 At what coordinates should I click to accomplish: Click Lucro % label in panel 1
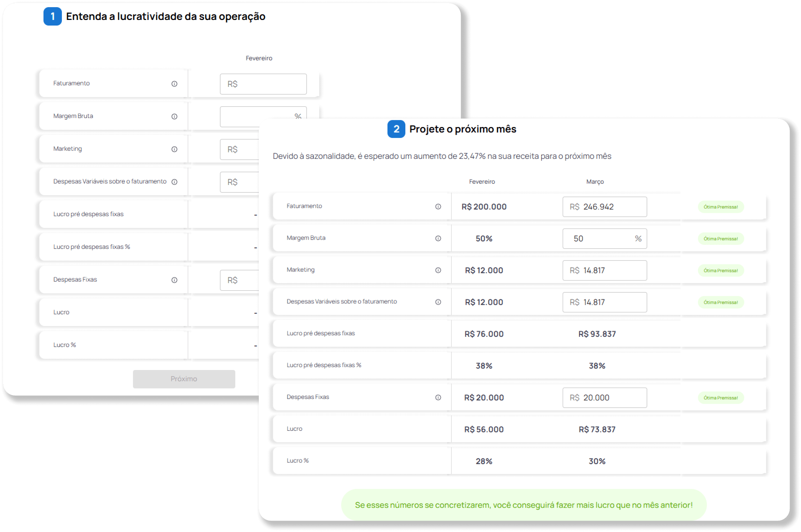tap(64, 345)
